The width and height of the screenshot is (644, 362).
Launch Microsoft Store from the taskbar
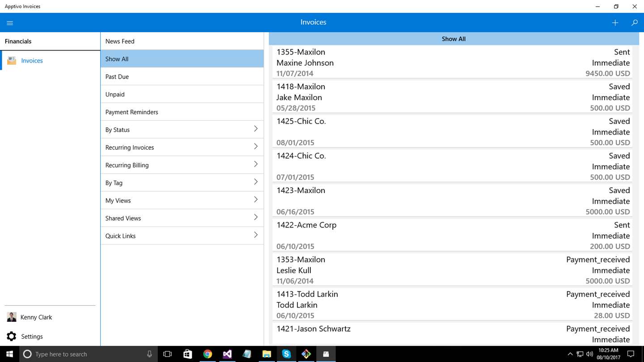188,354
